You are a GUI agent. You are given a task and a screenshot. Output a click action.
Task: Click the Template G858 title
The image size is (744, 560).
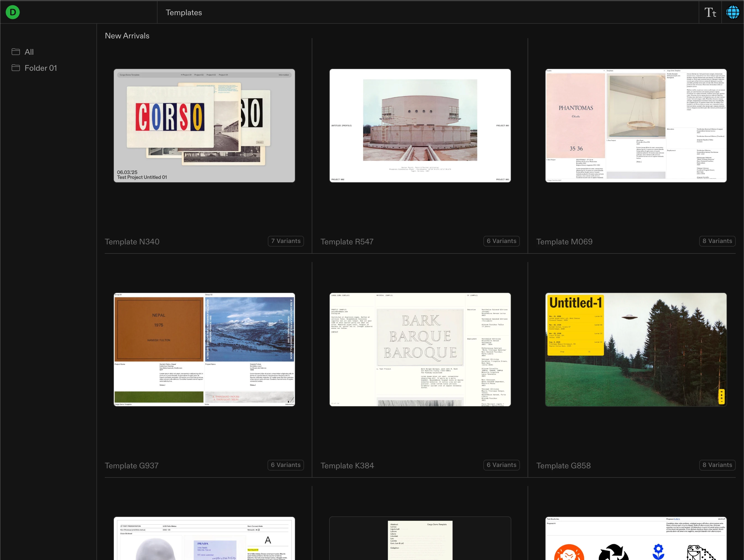(564, 466)
